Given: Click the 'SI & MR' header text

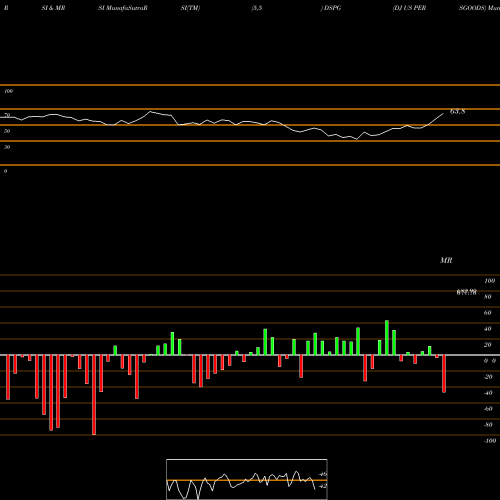Looking at the screenshot, I should point(53,8).
